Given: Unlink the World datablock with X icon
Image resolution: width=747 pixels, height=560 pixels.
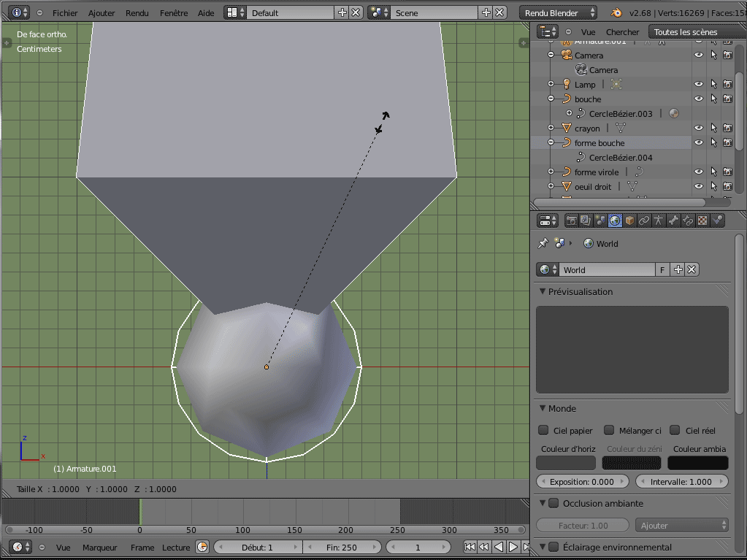Looking at the screenshot, I should pyautogui.click(x=692, y=270).
